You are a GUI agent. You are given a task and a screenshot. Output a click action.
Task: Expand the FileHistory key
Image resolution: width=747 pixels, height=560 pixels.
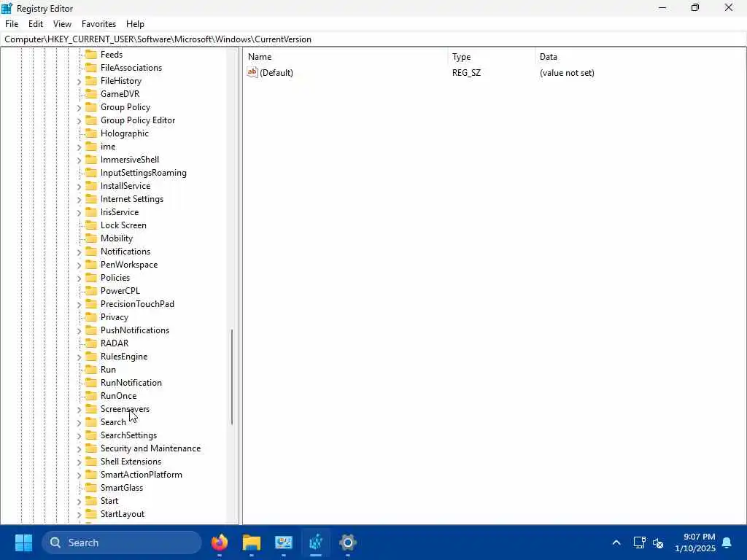pyautogui.click(x=79, y=82)
